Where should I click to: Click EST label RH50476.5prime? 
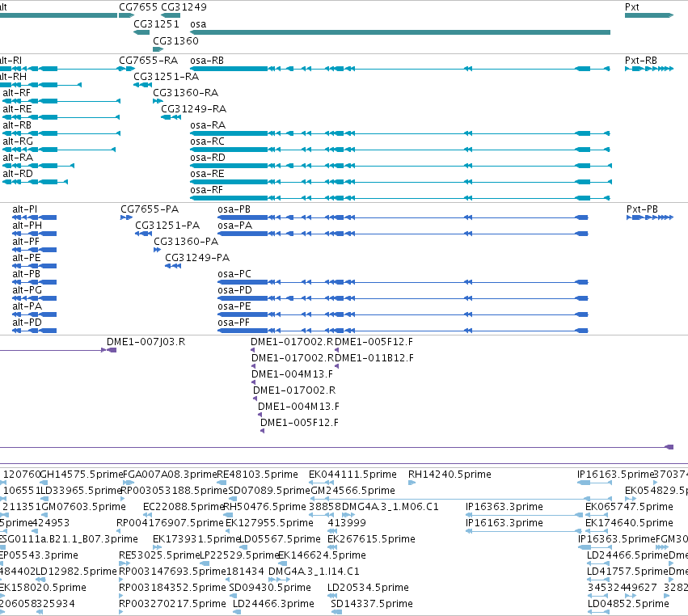(264, 507)
